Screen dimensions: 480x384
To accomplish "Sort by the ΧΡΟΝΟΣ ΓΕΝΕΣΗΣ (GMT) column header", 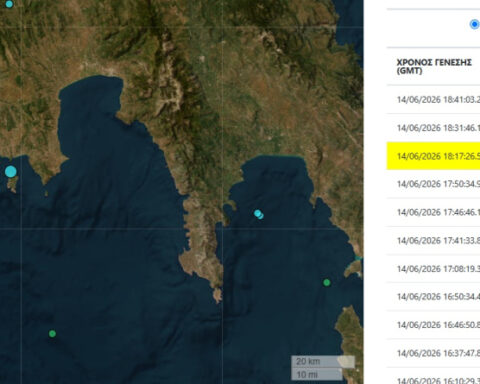I will pos(434,66).
